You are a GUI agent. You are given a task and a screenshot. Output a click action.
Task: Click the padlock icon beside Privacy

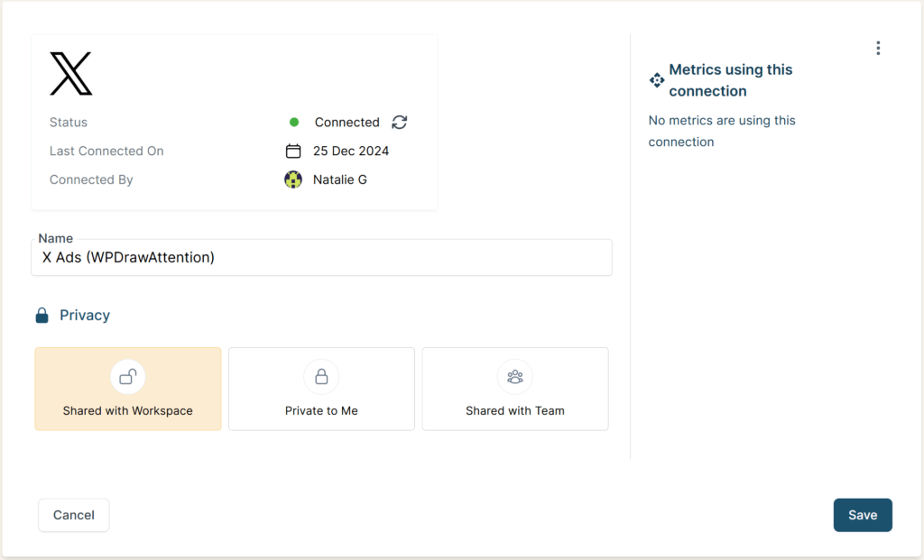[42, 316]
